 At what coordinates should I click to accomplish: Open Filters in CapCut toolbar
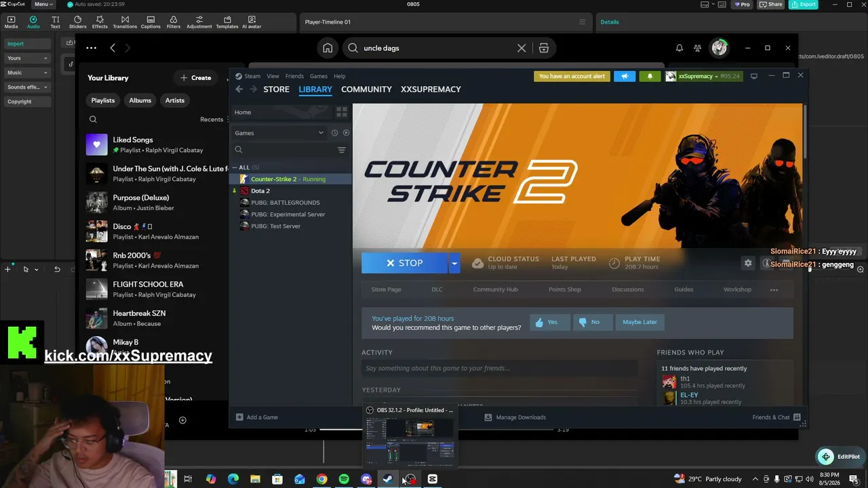tap(174, 22)
